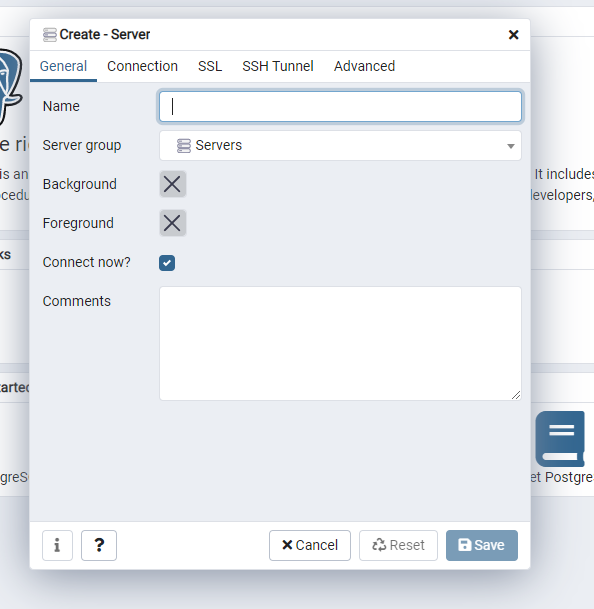Pick a Background color swatch
Image resolution: width=594 pixels, height=609 pixels.
172,184
